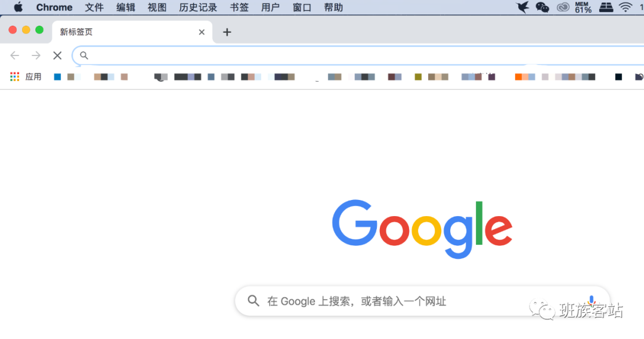Image resolution: width=644 pixels, height=339 pixels.
Task: Go forward with the forward arrow
Action: point(36,56)
